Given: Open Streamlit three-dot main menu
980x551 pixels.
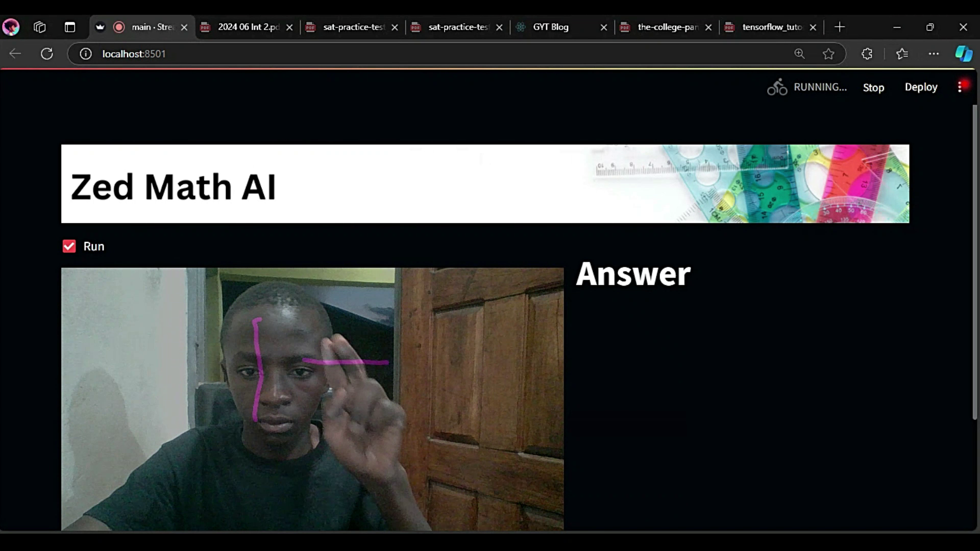Looking at the screenshot, I should pyautogui.click(x=960, y=87).
